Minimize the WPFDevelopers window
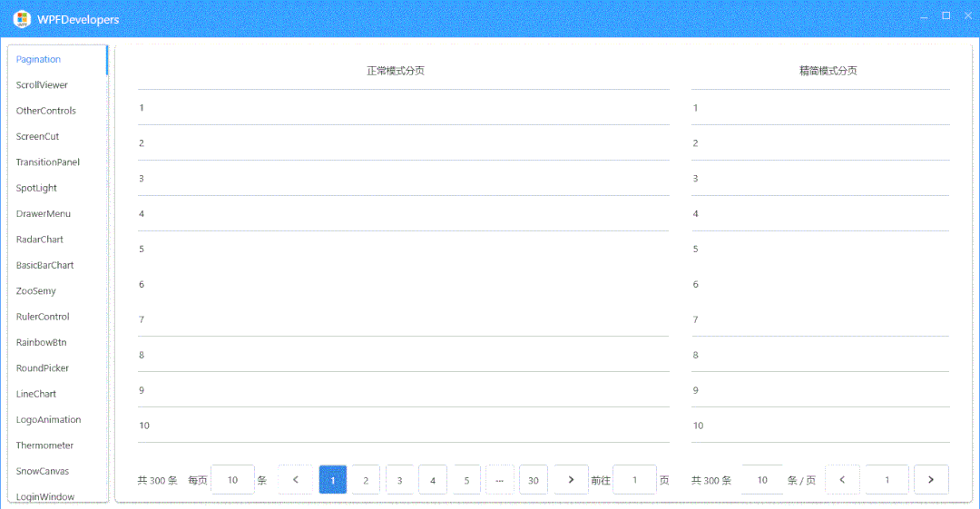 (924, 16)
